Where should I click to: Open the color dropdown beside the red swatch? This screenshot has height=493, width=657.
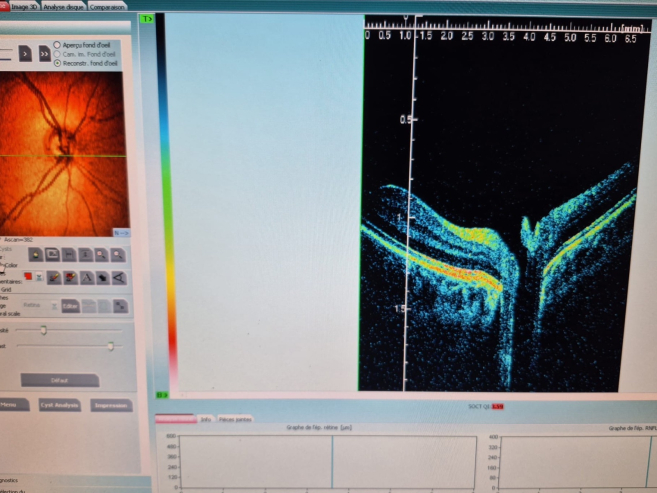click(39, 277)
